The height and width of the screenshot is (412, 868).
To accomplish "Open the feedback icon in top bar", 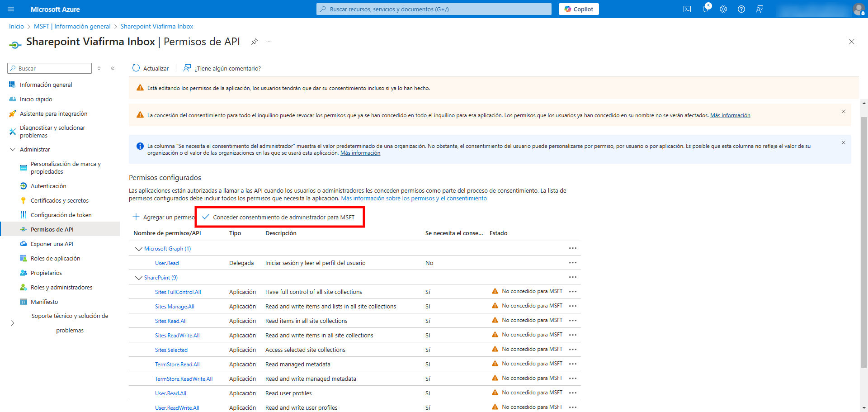I will (x=759, y=9).
